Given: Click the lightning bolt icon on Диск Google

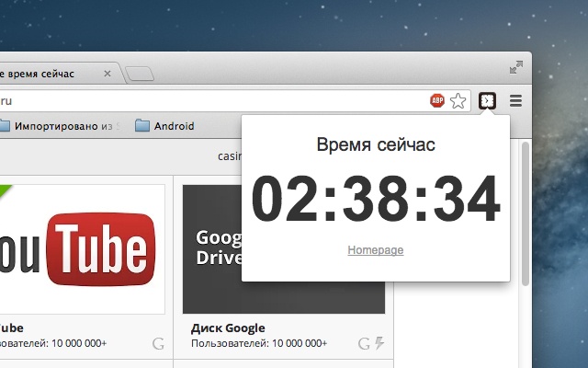Looking at the screenshot, I should (379, 343).
